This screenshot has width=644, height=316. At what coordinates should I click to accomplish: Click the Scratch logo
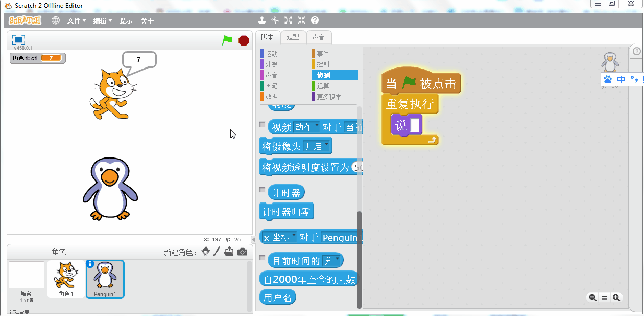click(x=25, y=20)
